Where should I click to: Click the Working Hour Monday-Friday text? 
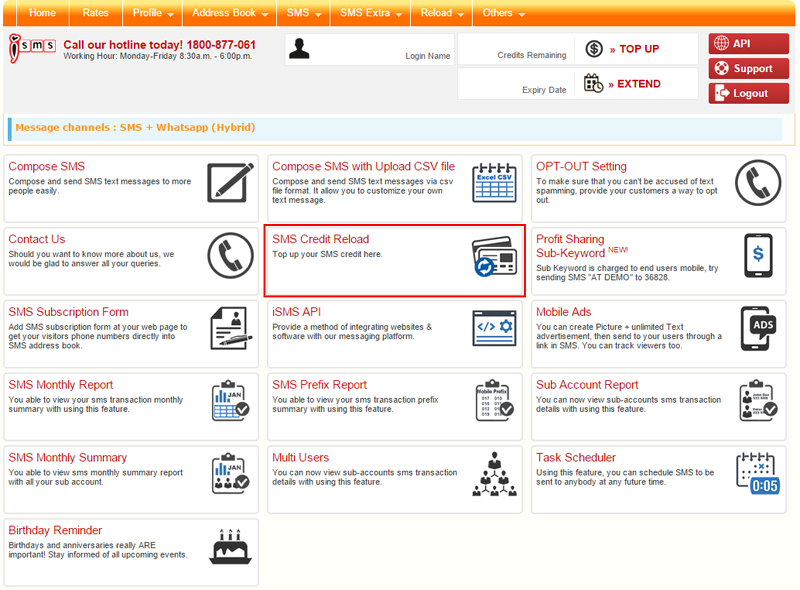(158, 56)
